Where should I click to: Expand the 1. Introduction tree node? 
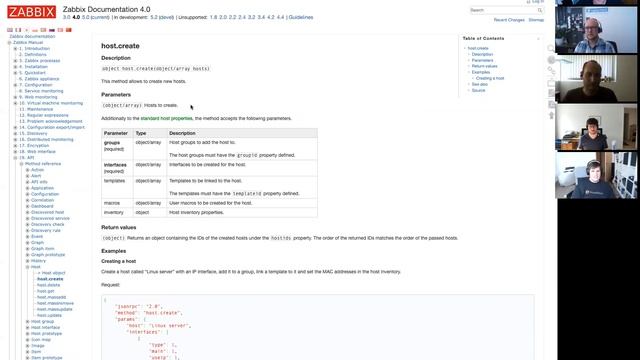click(16, 49)
